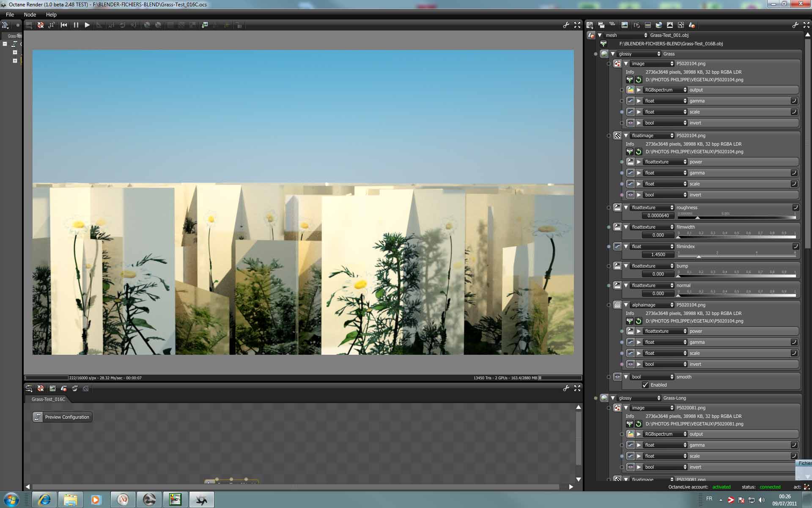The image size is (812, 508).
Task: Uncheck the smooth Enabled checkbox
Action: (x=645, y=385)
